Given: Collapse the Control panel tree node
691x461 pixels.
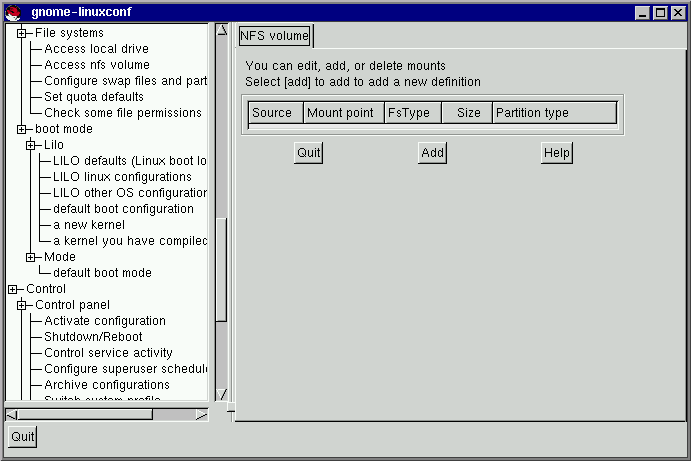Looking at the screenshot, I should tap(21, 305).
